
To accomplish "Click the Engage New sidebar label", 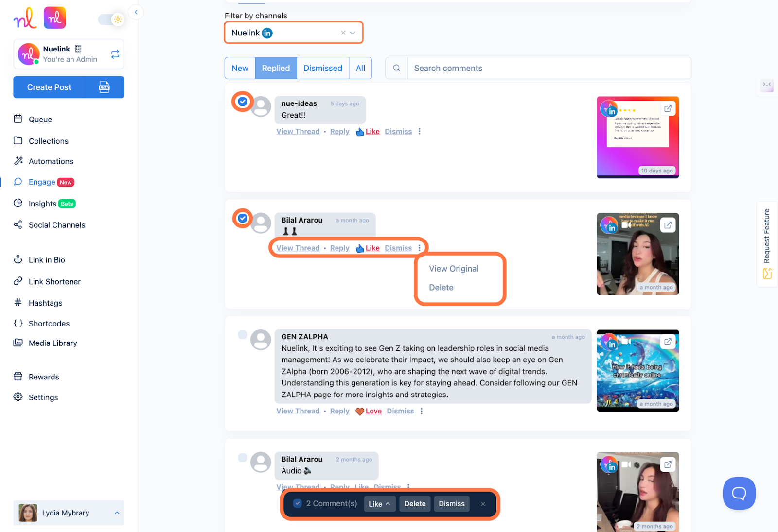I will (x=51, y=182).
